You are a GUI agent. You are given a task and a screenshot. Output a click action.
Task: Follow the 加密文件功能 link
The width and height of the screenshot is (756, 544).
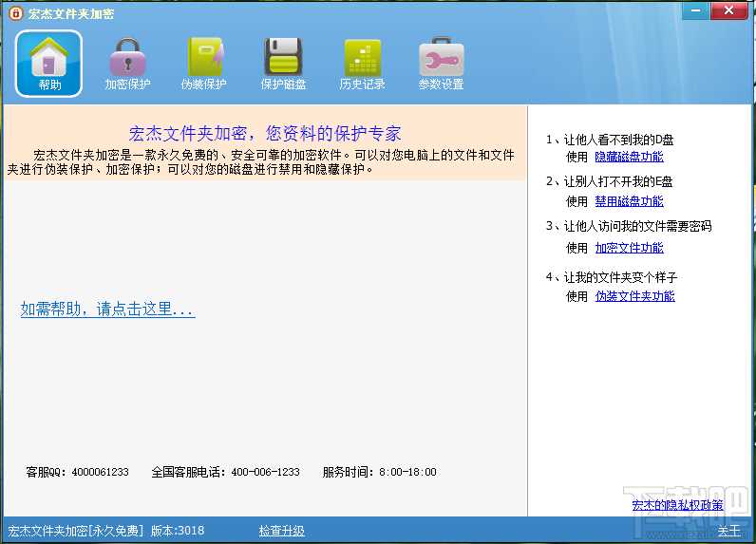(x=629, y=248)
